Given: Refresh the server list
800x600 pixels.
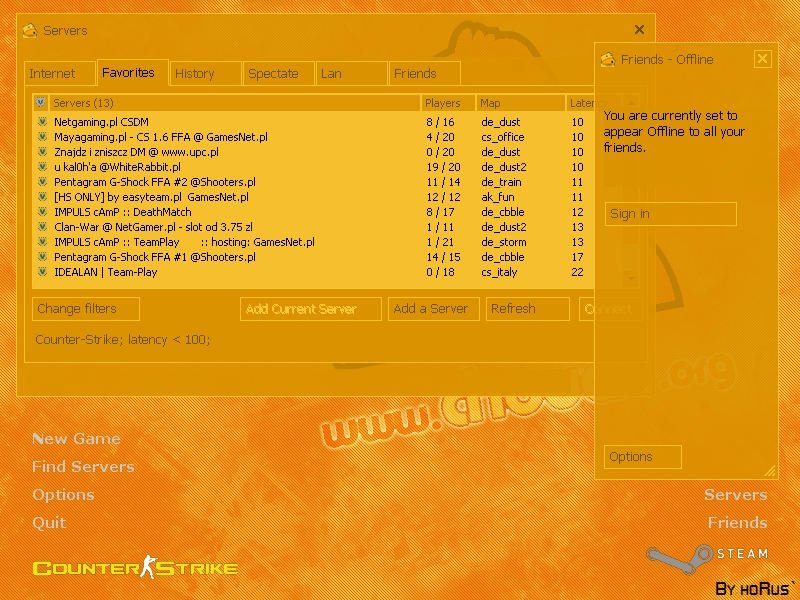Looking at the screenshot, I should tap(528, 309).
